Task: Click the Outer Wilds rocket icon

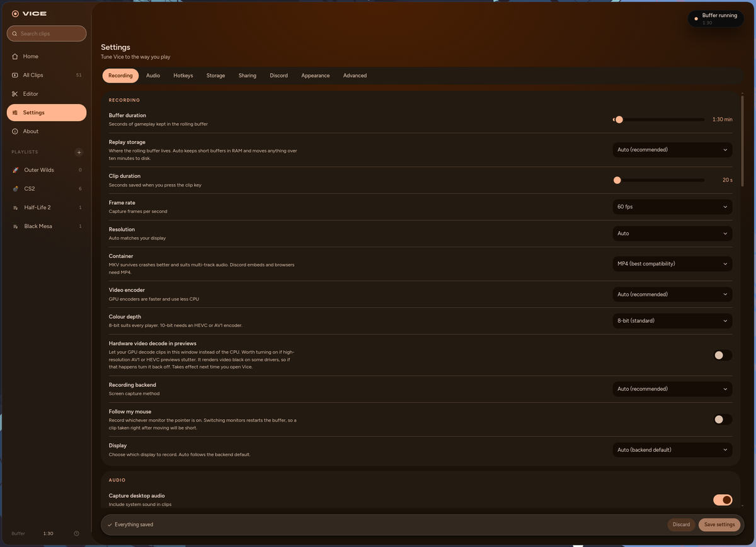Action: tap(15, 170)
